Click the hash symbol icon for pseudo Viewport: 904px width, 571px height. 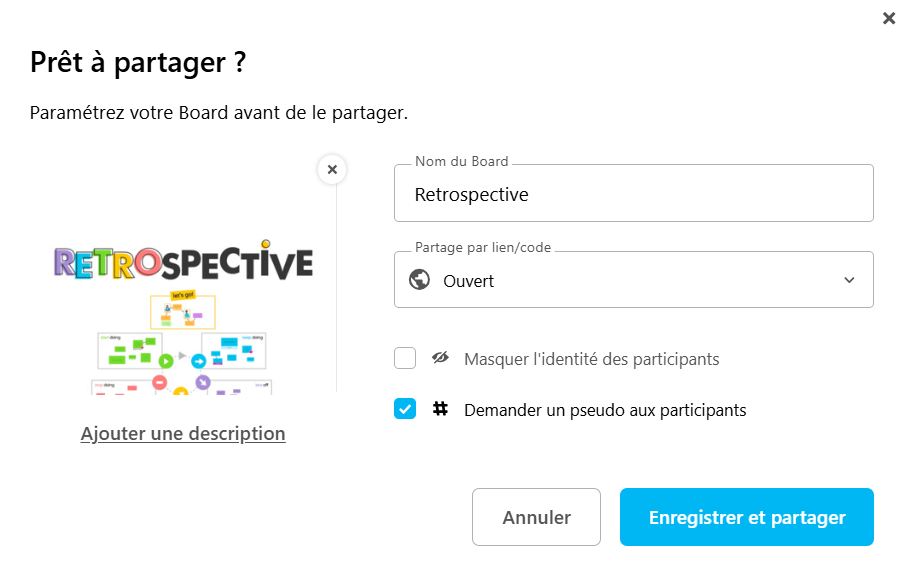coord(440,409)
